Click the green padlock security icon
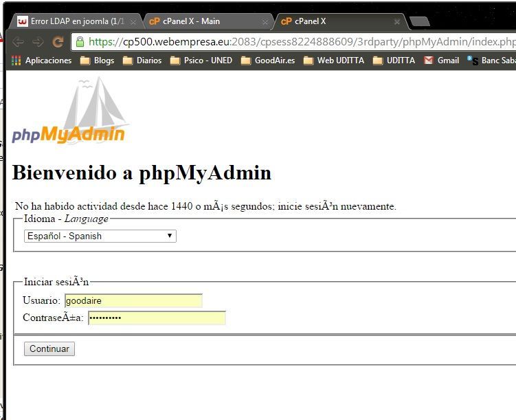The height and width of the screenshot is (420, 516). 80,42
